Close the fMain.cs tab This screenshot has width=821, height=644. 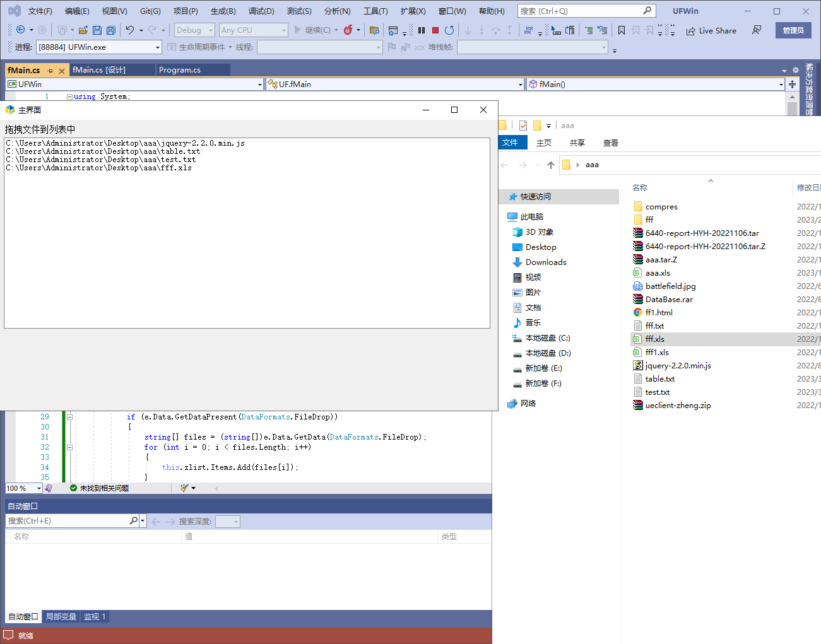click(x=62, y=71)
